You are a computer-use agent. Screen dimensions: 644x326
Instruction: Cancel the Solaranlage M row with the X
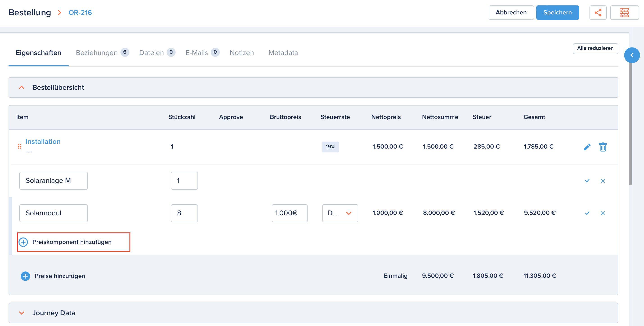coord(603,181)
